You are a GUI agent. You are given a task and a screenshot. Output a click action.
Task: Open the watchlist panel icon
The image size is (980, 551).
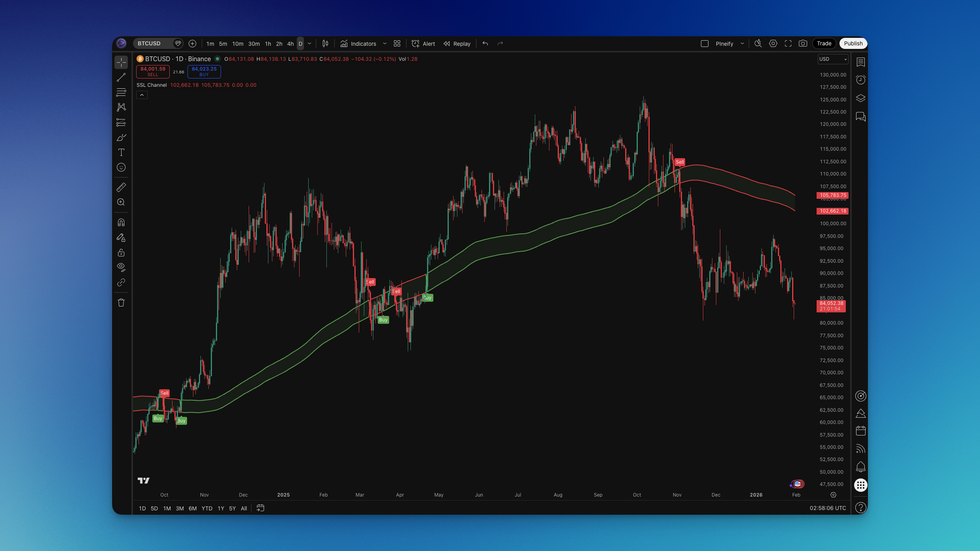pyautogui.click(x=860, y=62)
